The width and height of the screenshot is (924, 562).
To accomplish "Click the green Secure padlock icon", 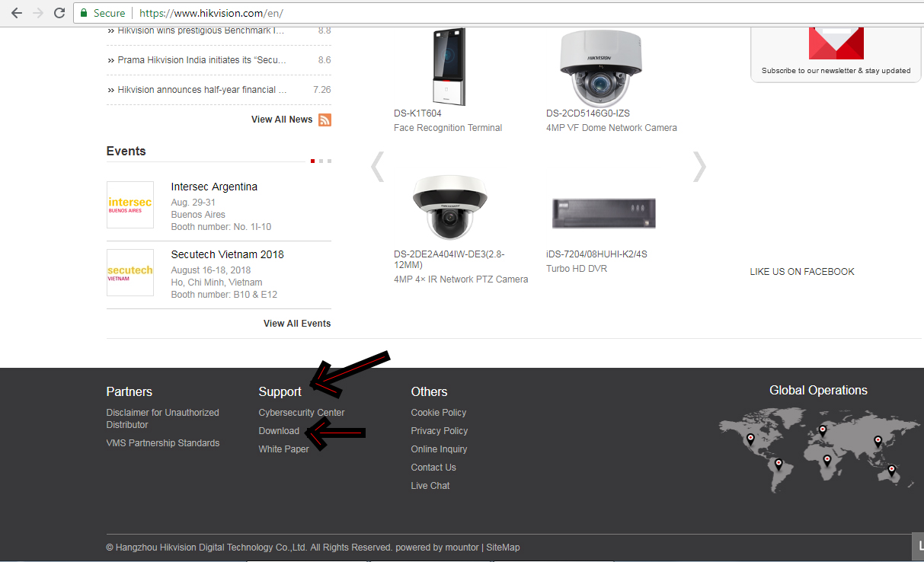I will [85, 13].
